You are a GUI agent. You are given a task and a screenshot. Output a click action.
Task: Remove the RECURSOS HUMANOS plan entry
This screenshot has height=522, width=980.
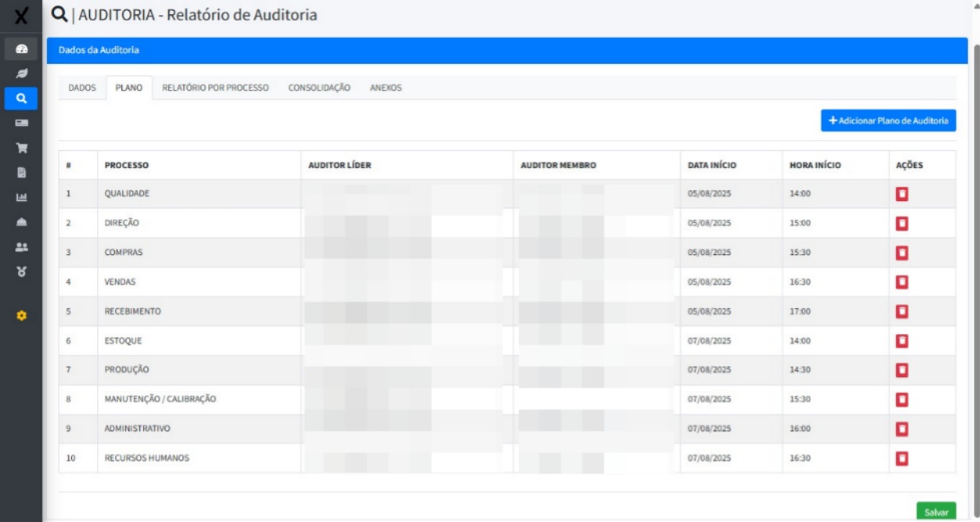coord(902,458)
